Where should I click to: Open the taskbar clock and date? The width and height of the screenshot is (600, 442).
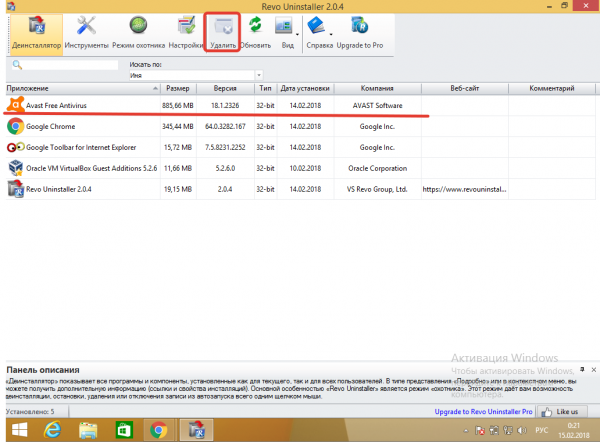coord(574,431)
